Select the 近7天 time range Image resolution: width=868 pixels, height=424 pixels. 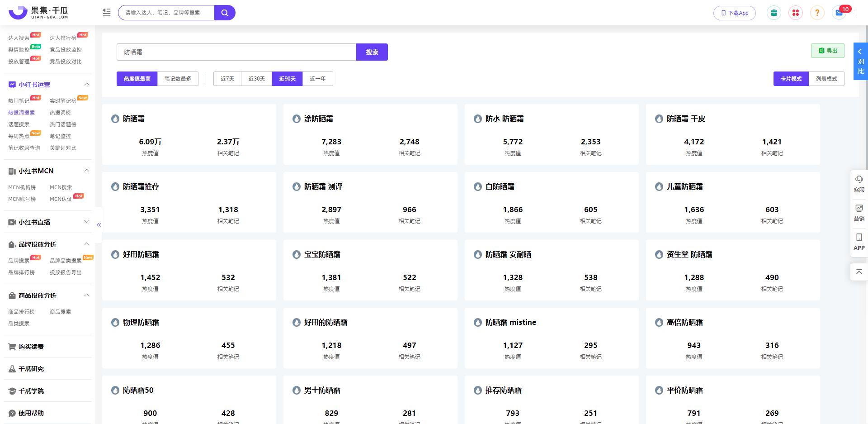227,79
